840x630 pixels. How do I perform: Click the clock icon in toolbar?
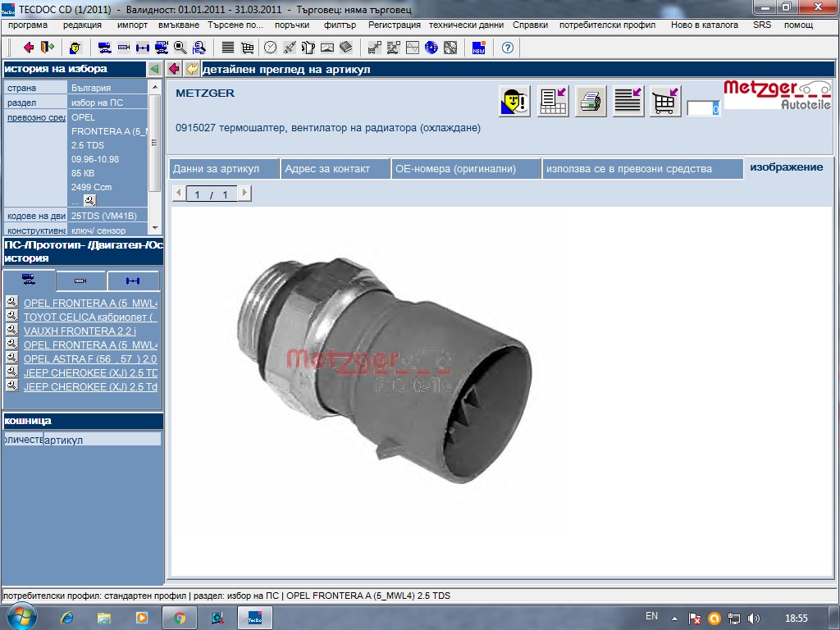pos(271,48)
